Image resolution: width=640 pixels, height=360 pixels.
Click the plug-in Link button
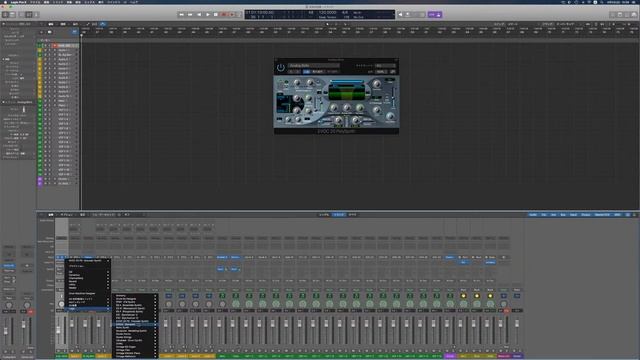tap(393, 71)
